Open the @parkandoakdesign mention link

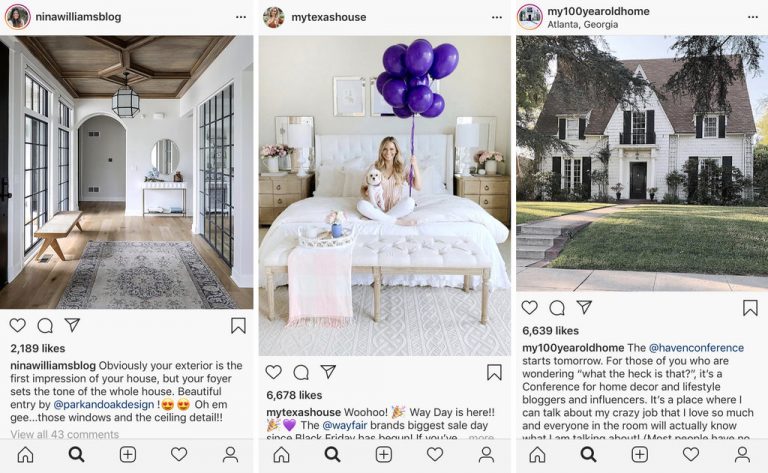[x=103, y=404]
